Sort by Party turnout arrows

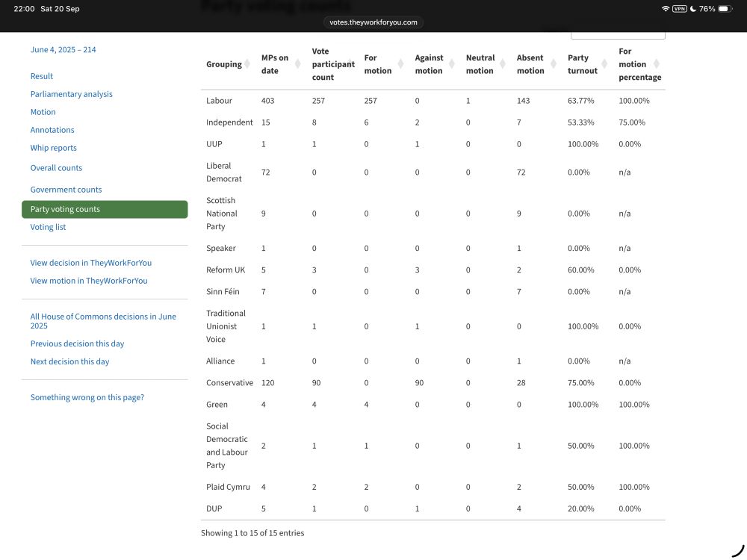pyautogui.click(x=604, y=63)
